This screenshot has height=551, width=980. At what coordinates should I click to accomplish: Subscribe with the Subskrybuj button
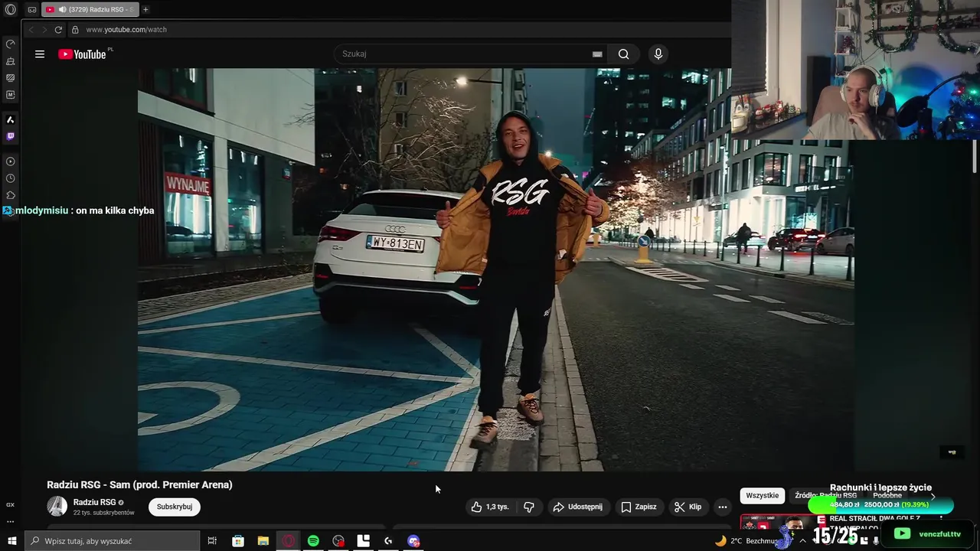[x=175, y=507]
